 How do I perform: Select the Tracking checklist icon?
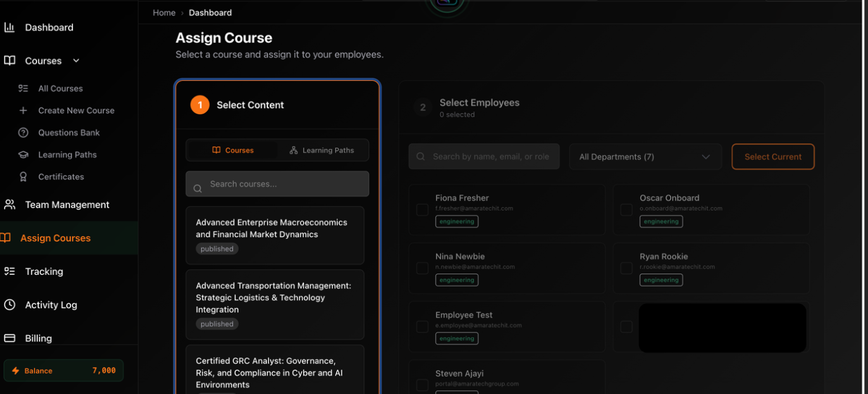click(x=9, y=271)
